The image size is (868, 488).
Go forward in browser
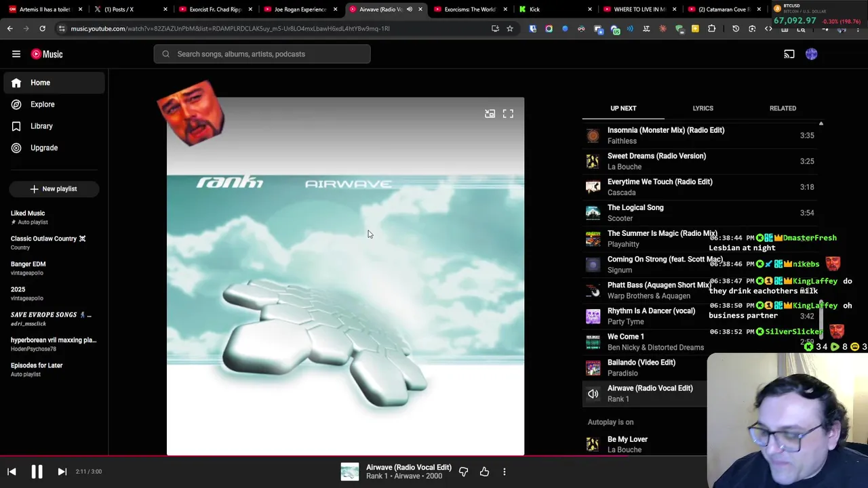click(x=26, y=28)
